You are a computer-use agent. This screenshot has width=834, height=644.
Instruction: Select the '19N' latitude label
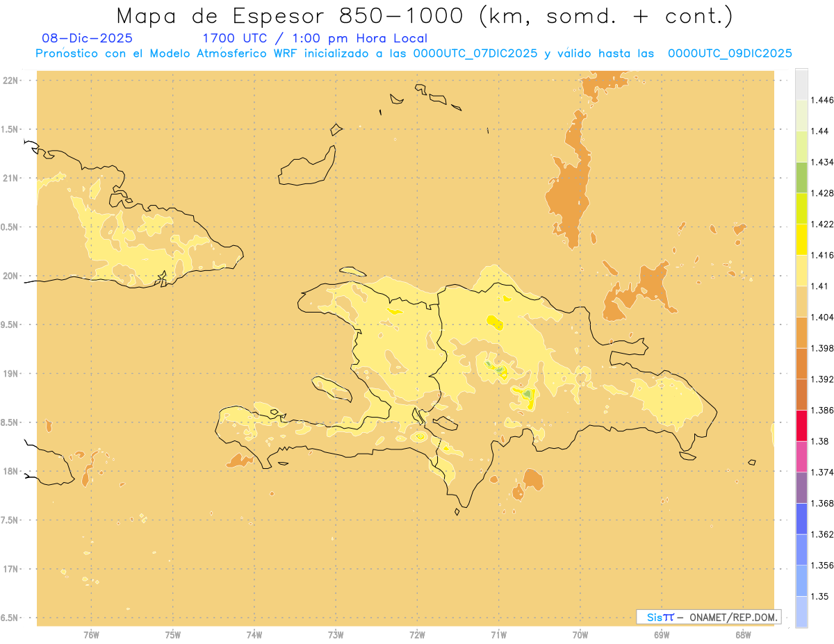(x=10, y=374)
